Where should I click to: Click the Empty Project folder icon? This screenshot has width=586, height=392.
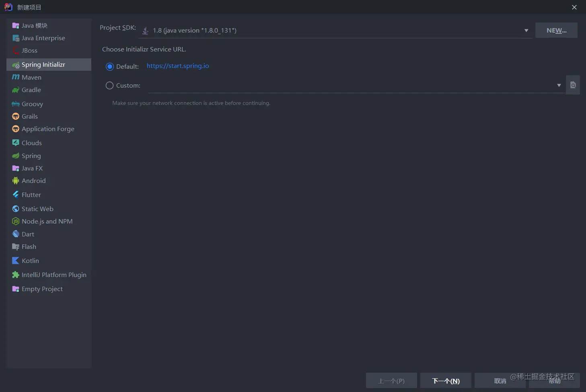(x=16, y=289)
